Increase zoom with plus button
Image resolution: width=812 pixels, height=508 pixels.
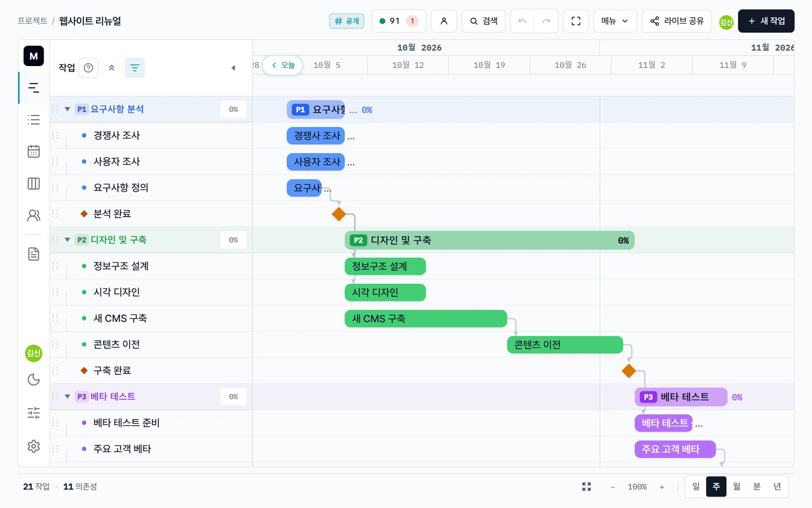pos(662,487)
